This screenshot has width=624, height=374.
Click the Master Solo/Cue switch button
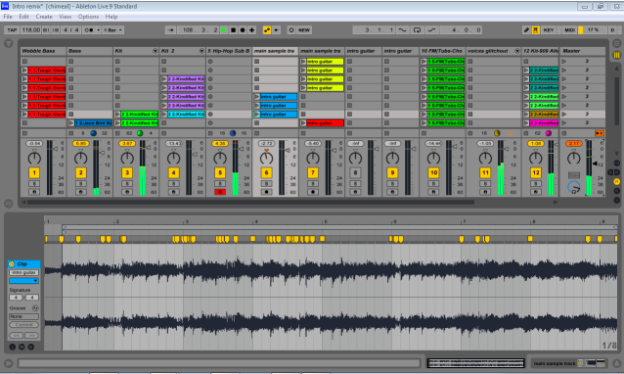573,175
